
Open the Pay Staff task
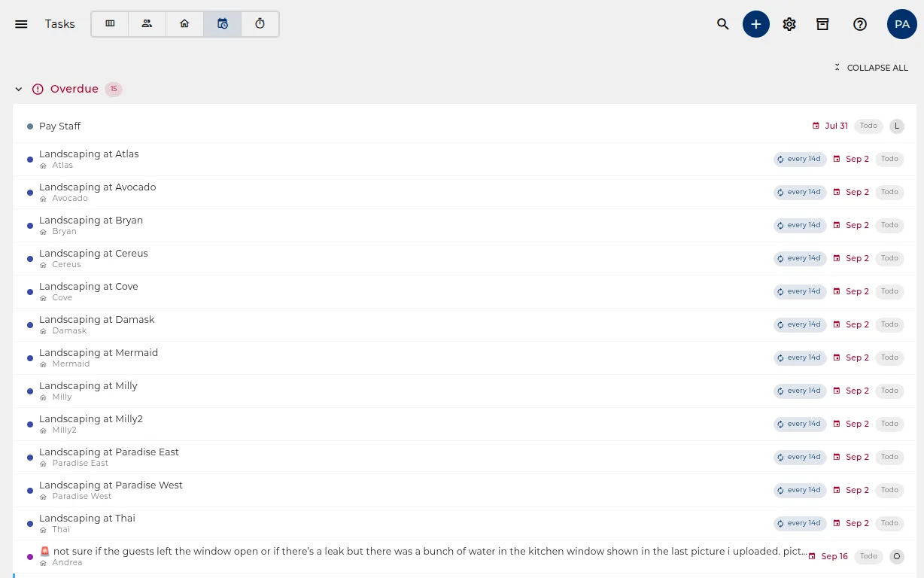(464, 126)
